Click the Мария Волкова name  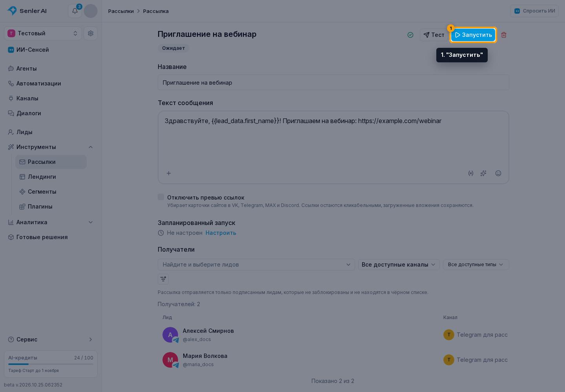(x=205, y=356)
